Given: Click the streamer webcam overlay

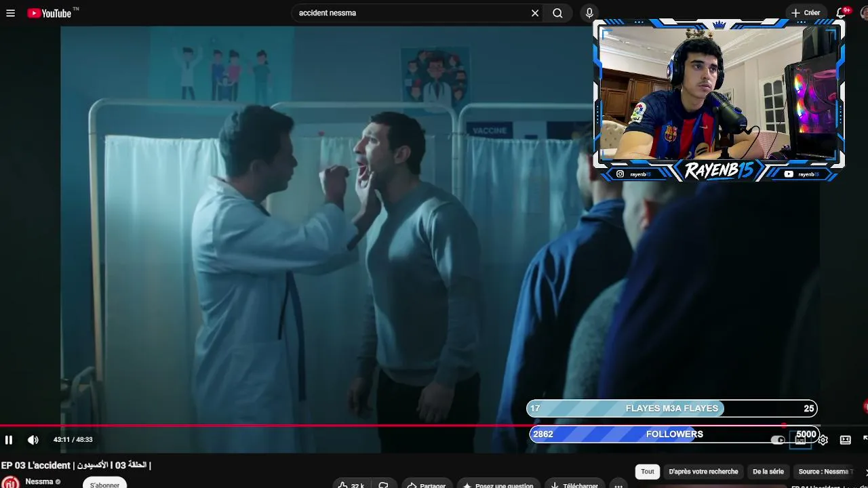Looking at the screenshot, I should coord(719,100).
